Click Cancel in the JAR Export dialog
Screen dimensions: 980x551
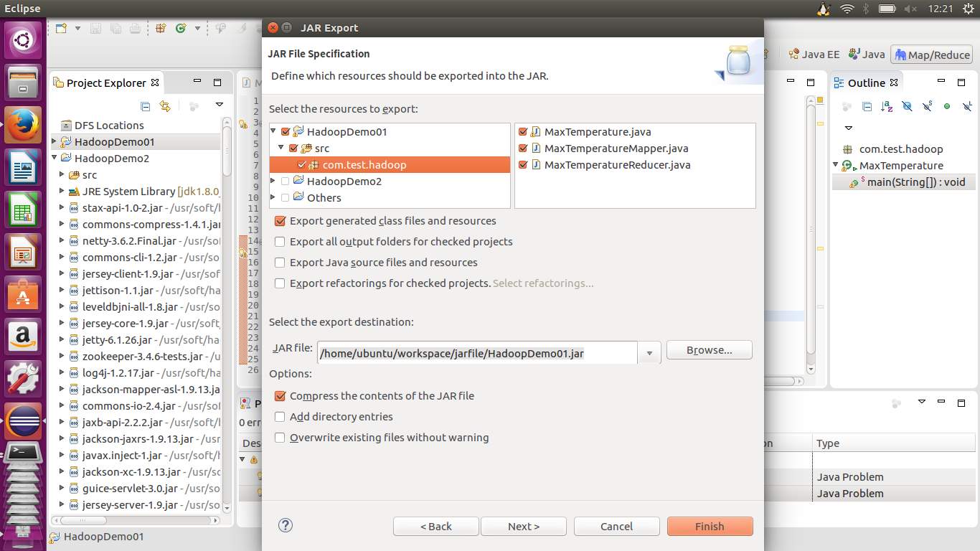[616, 527]
